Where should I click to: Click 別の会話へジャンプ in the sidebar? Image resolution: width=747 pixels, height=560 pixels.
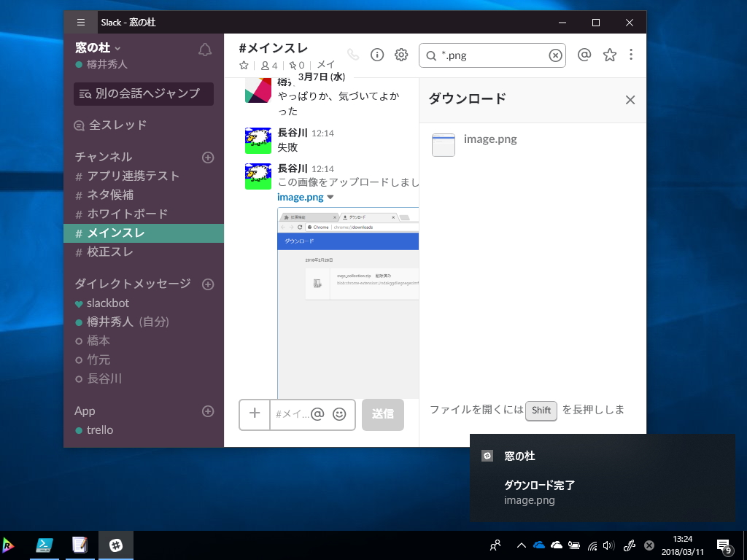(143, 93)
